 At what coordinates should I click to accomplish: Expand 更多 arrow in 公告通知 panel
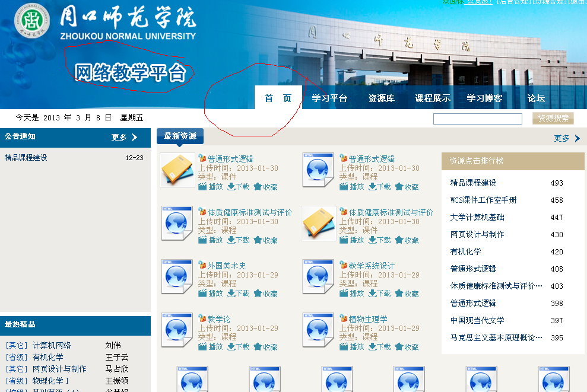pyautogui.click(x=134, y=138)
